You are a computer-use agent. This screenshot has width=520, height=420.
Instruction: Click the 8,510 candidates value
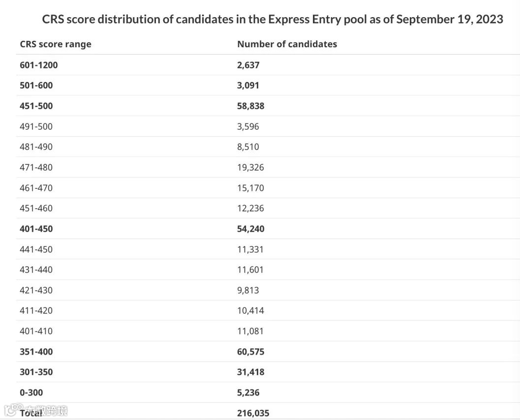(x=248, y=147)
